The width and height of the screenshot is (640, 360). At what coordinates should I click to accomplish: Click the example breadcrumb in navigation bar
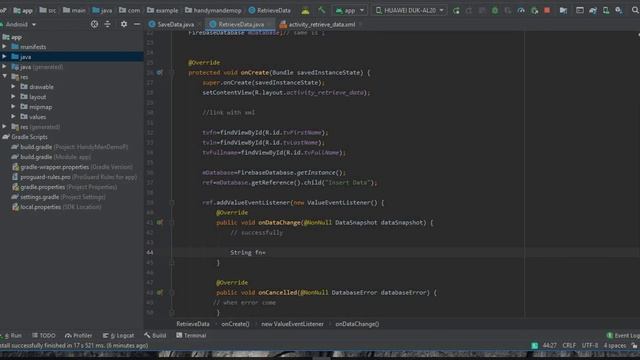(162, 10)
